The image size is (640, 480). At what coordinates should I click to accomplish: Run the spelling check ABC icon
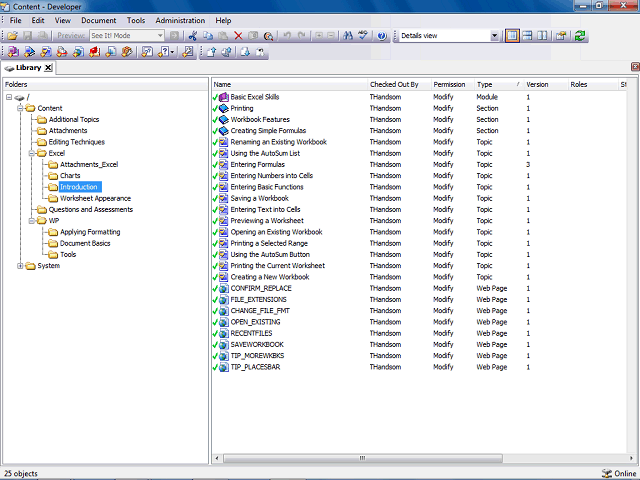tap(363, 36)
